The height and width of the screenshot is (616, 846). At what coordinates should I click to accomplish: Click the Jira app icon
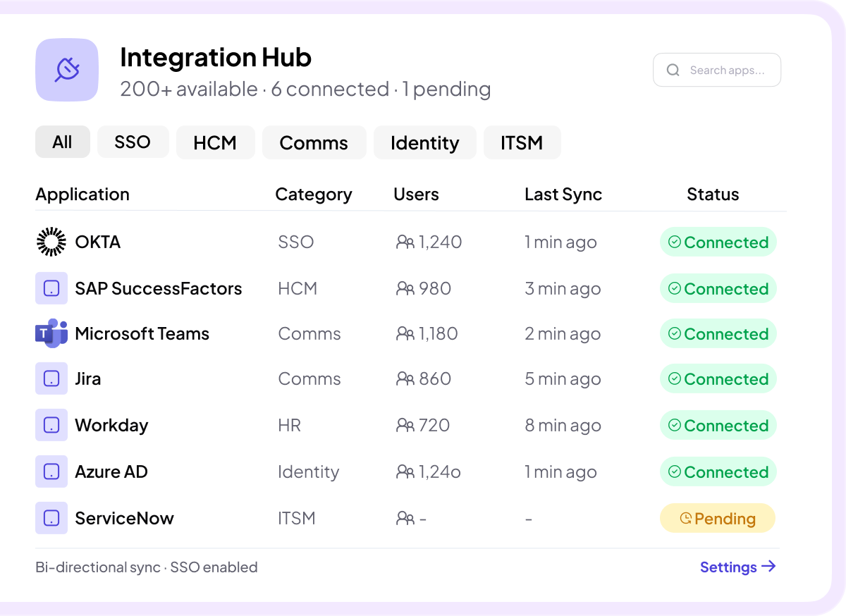[x=51, y=378]
